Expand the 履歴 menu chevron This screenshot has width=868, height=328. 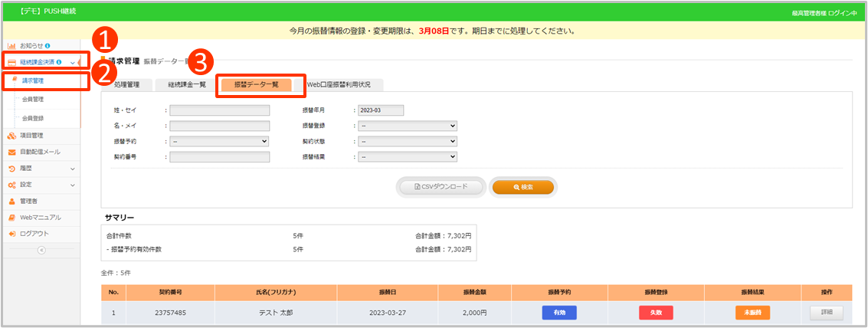point(73,169)
